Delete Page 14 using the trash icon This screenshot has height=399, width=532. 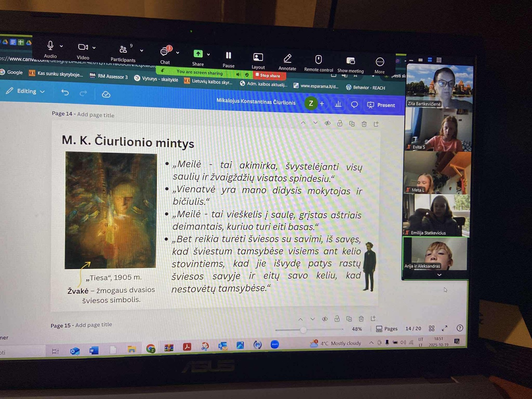tap(364, 124)
